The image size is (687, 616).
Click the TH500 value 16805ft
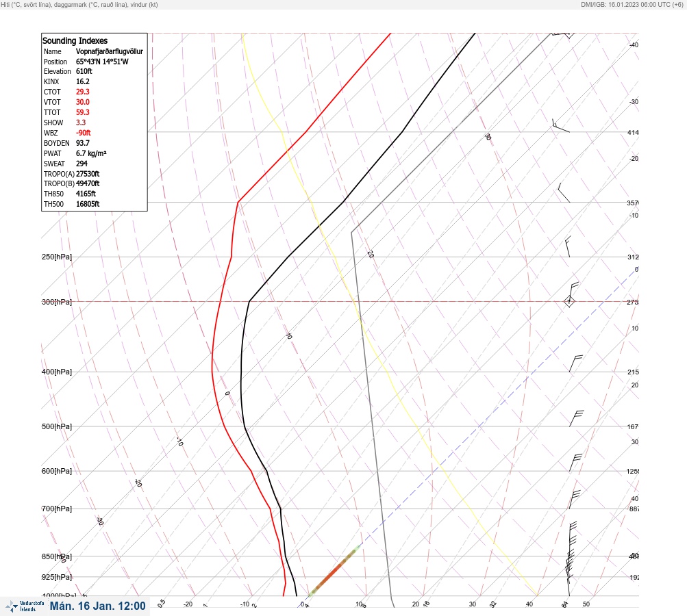(88, 204)
